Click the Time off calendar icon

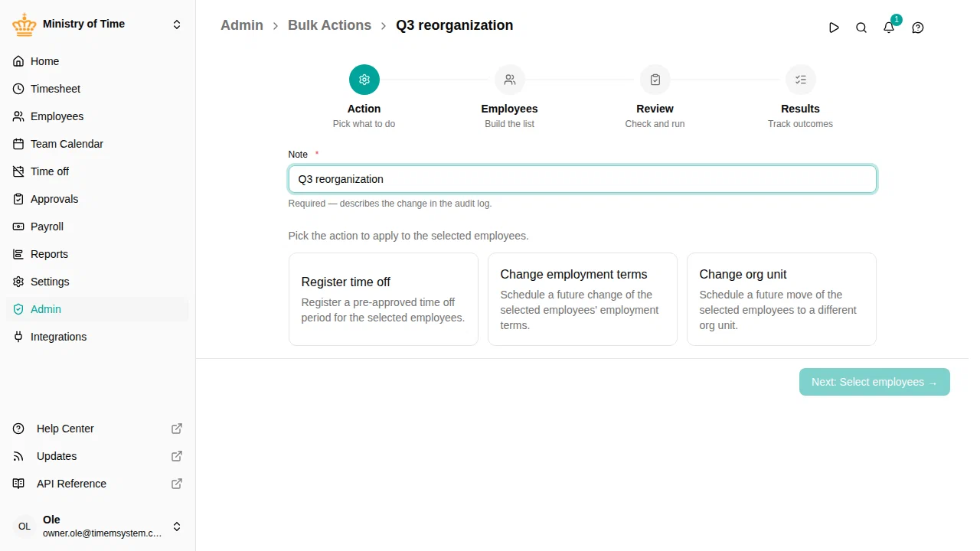[x=18, y=171]
